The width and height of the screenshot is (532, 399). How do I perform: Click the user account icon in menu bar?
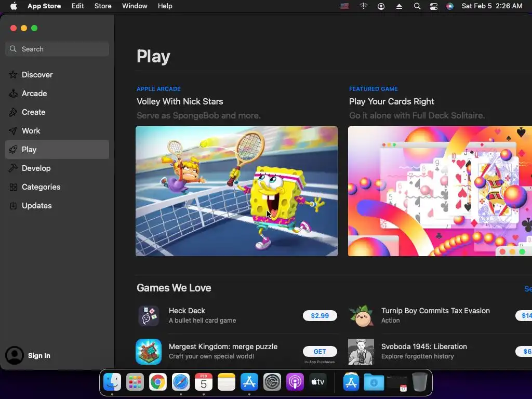pyautogui.click(x=381, y=6)
